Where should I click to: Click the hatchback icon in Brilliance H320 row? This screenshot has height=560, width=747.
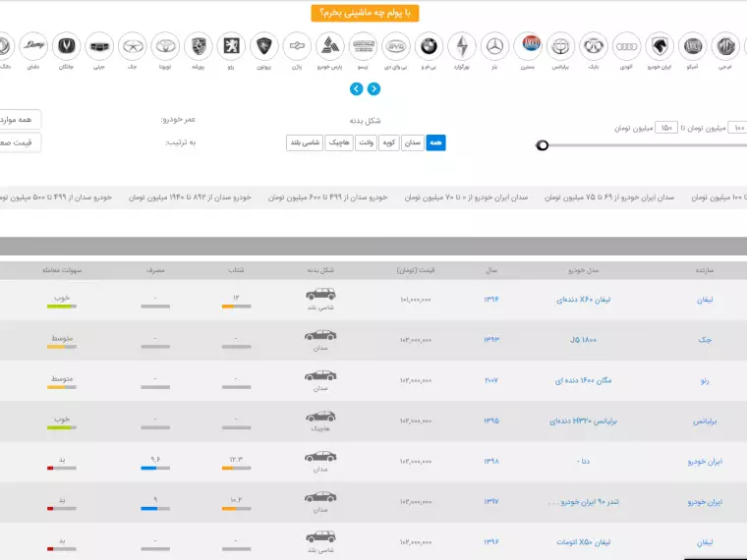320,416
